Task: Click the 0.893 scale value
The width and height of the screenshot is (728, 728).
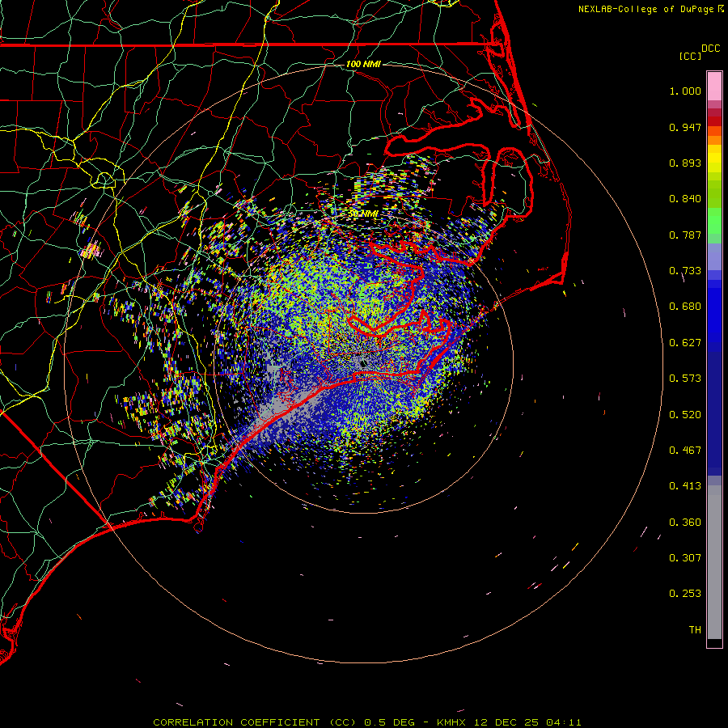Action: (x=685, y=163)
